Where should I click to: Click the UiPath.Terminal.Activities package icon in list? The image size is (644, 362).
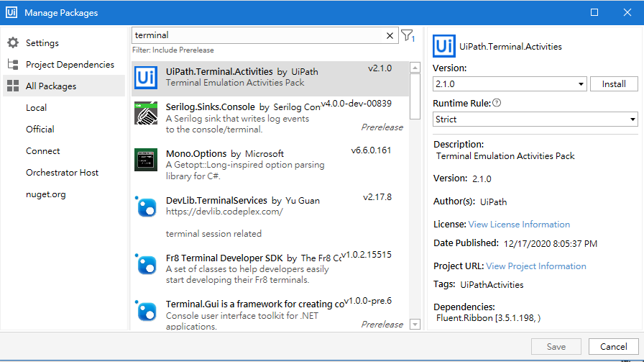click(x=146, y=77)
